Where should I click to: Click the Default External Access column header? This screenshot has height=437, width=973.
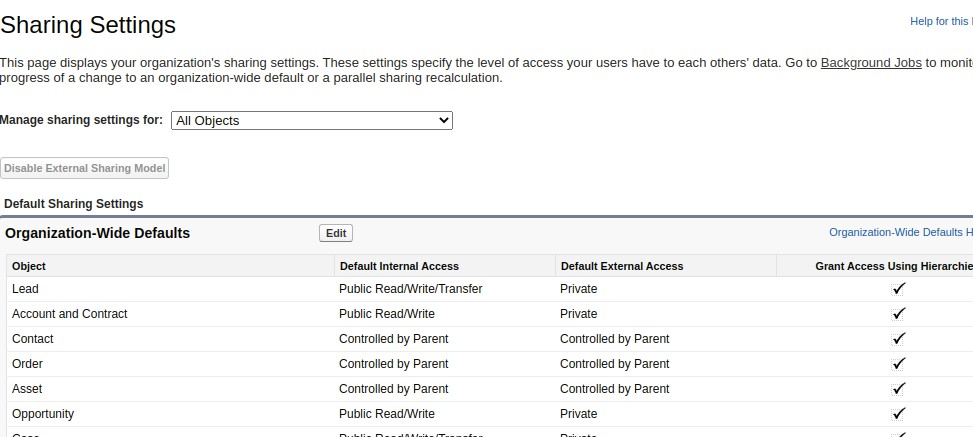(621, 266)
